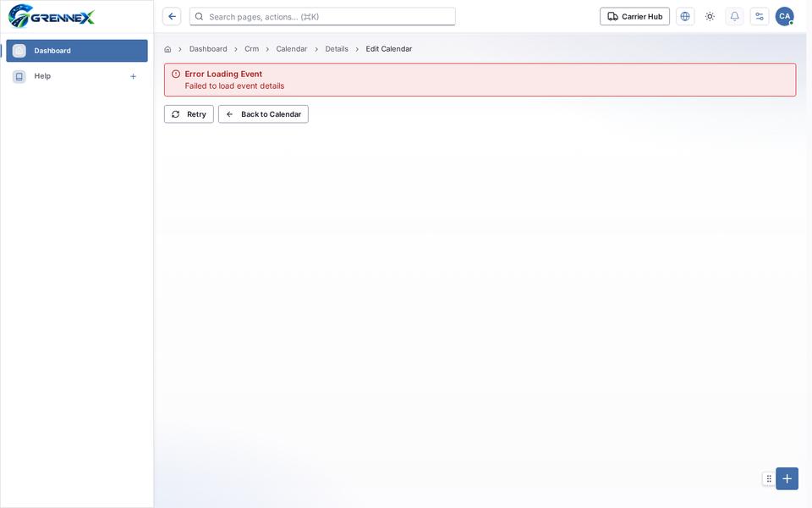The height and width of the screenshot is (508, 812).
Task: Click the floating plus quick-action button
Action: [787, 478]
